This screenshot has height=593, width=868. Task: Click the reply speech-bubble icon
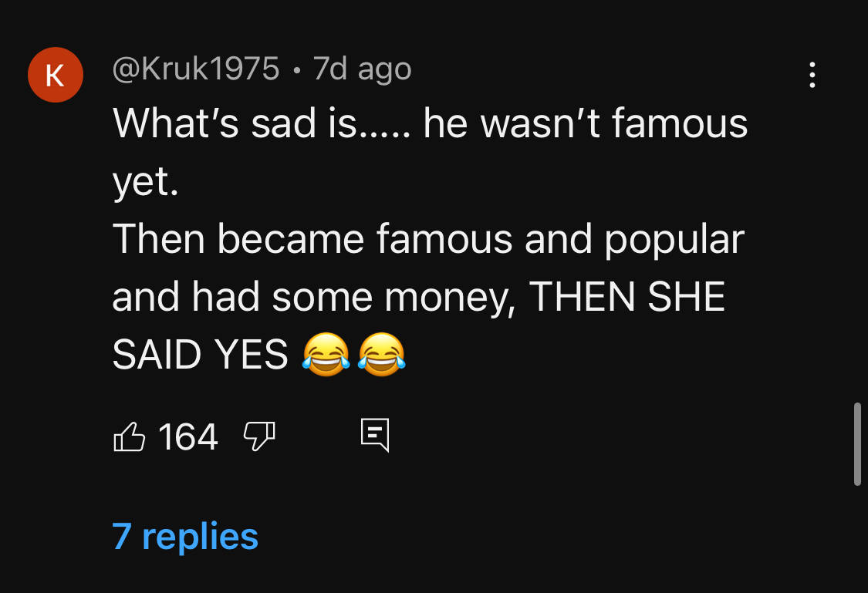coord(375,436)
